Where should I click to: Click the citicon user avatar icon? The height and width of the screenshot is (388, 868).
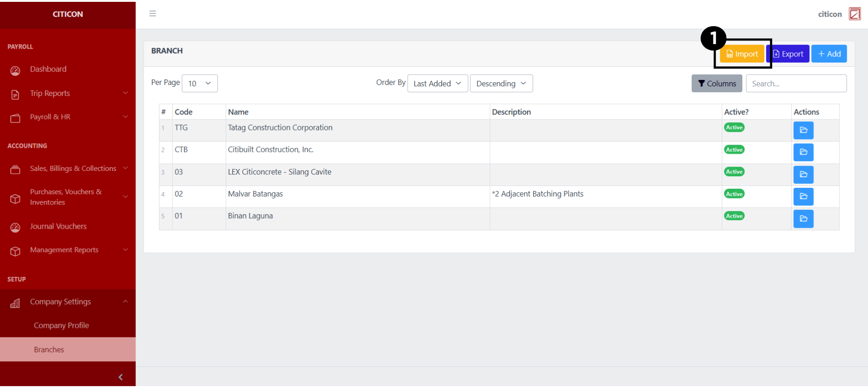[854, 14]
